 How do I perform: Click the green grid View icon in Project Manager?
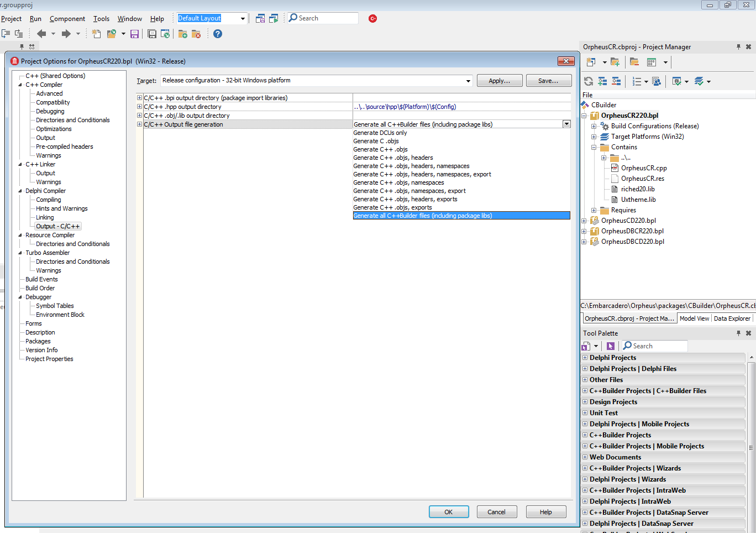pyautogui.click(x=652, y=62)
